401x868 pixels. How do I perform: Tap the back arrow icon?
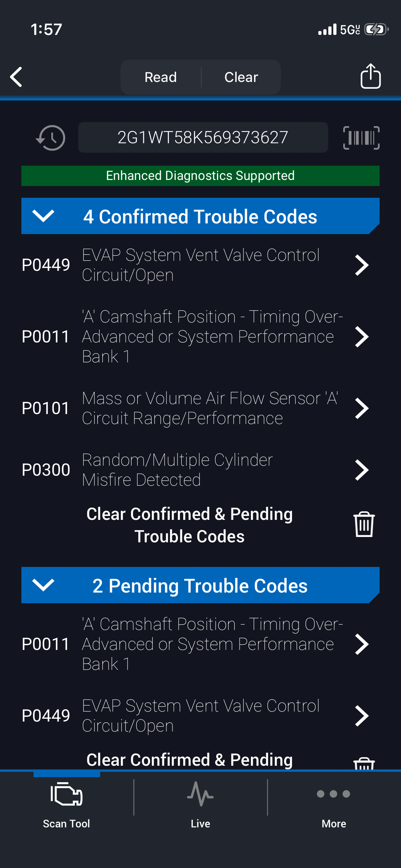tap(16, 77)
